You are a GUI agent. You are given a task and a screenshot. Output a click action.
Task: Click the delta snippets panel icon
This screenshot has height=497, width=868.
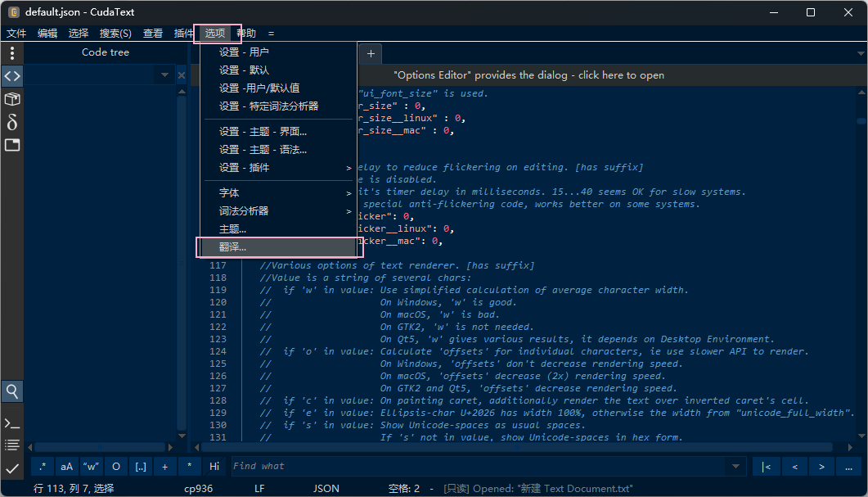coord(12,122)
